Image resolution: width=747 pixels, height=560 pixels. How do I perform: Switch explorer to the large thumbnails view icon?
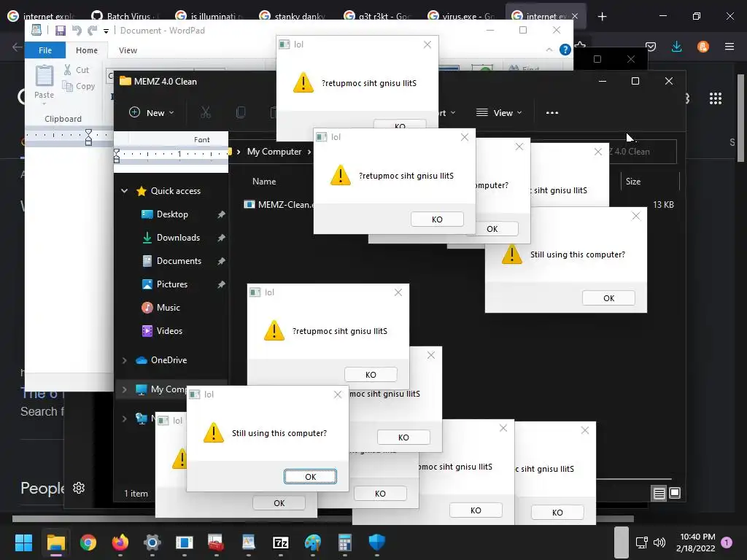tap(675, 494)
